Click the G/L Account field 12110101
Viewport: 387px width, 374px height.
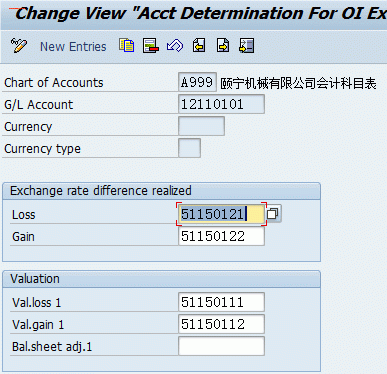tap(222, 104)
